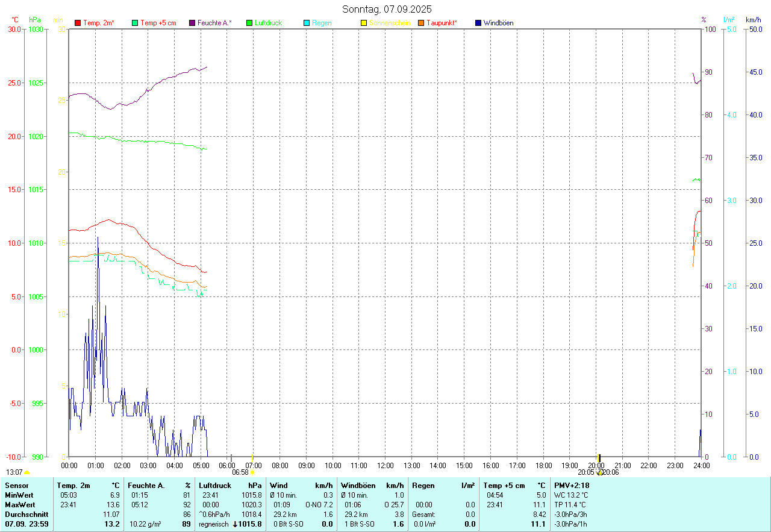Click the cyan Regen legend square
The height and width of the screenshot is (532, 771).
pos(307,23)
